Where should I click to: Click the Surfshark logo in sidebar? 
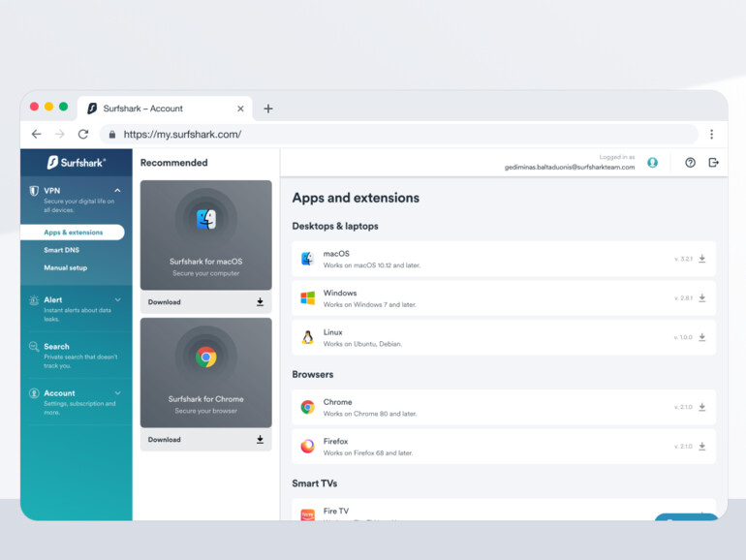(x=77, y=163)
